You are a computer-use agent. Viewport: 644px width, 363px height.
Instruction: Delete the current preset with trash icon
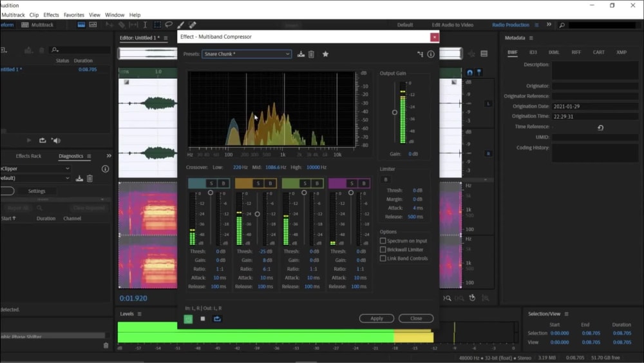311,54
